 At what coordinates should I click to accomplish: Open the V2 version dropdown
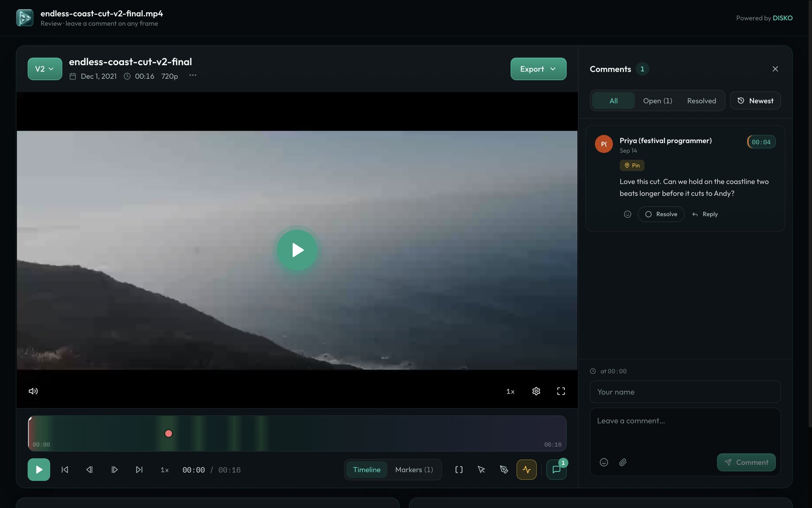click(x=45, y=69)
